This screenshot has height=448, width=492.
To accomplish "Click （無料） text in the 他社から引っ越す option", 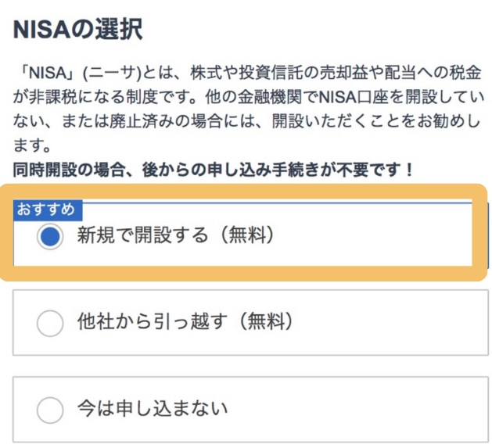I will tap(258, 321).
